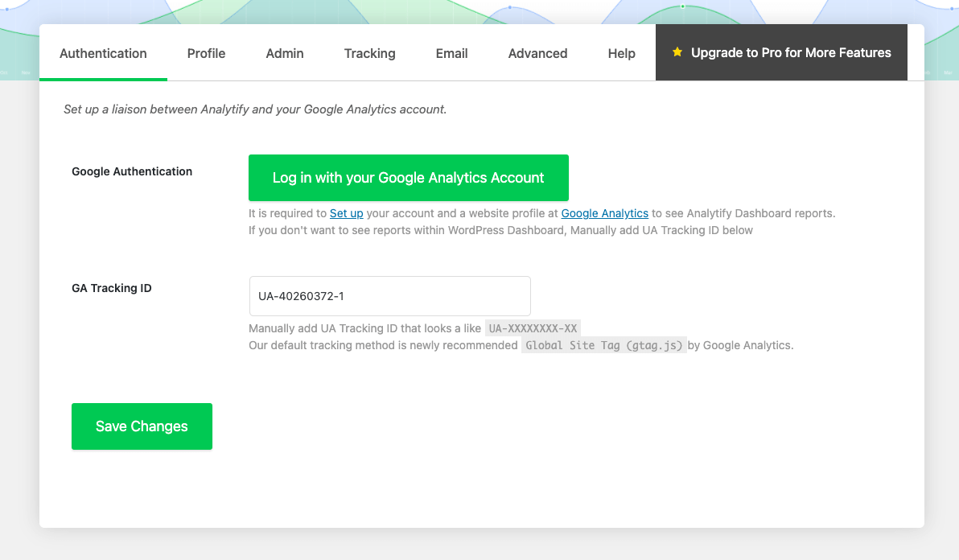
Task: Follow the Set up link
Action: click(346, 213)
